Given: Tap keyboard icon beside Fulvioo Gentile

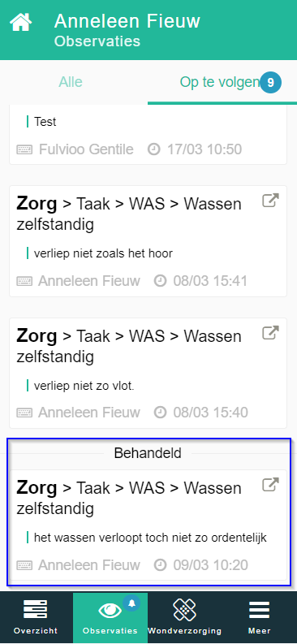Looking at the screenshot, I should tap(24, 149).
